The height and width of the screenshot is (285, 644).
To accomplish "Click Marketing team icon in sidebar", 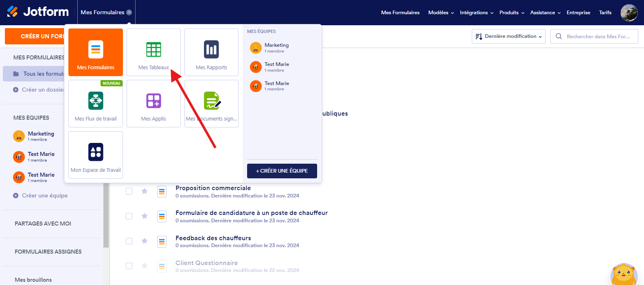I will (x=19, y=136).
